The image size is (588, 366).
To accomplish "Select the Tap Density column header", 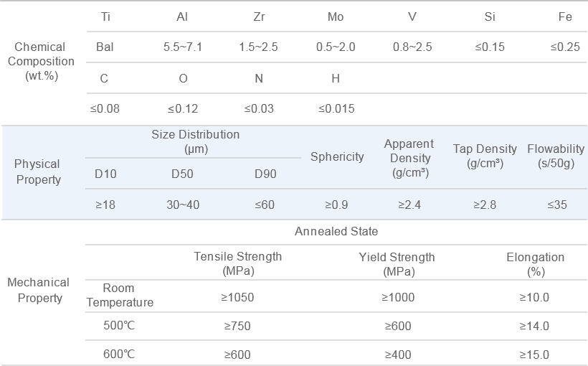I will coord(485,156).
